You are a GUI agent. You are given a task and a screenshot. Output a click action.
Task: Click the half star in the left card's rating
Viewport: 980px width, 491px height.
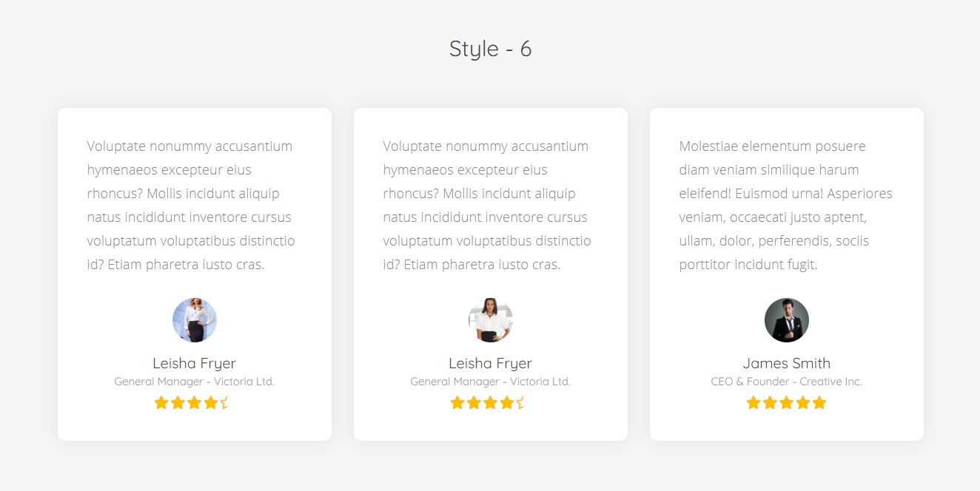pos(224,403)
